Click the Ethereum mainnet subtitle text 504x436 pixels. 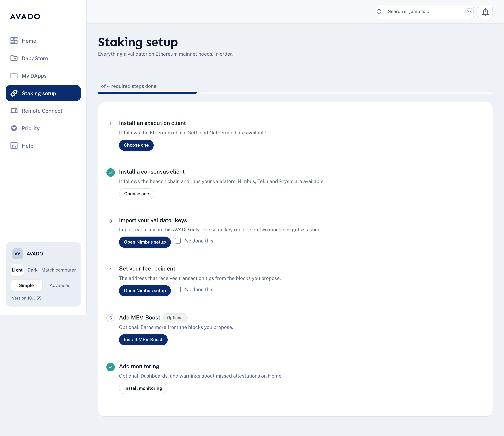click(x=166, y=54)
